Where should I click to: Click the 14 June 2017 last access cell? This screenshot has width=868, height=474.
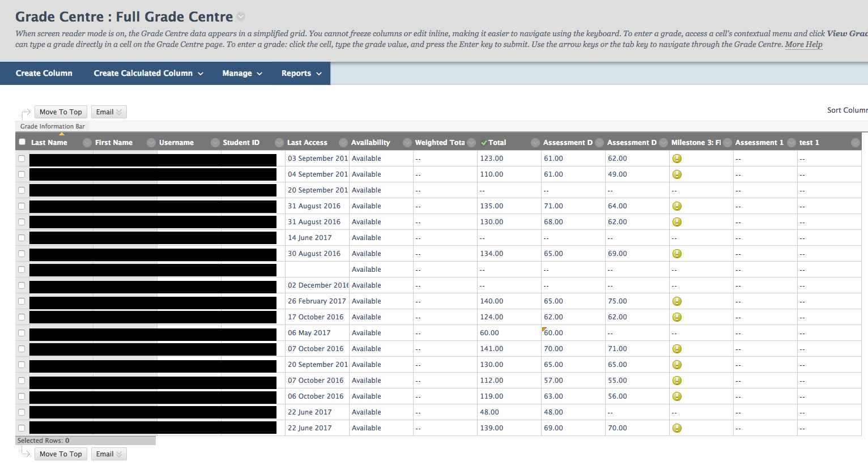coord(317,238)
